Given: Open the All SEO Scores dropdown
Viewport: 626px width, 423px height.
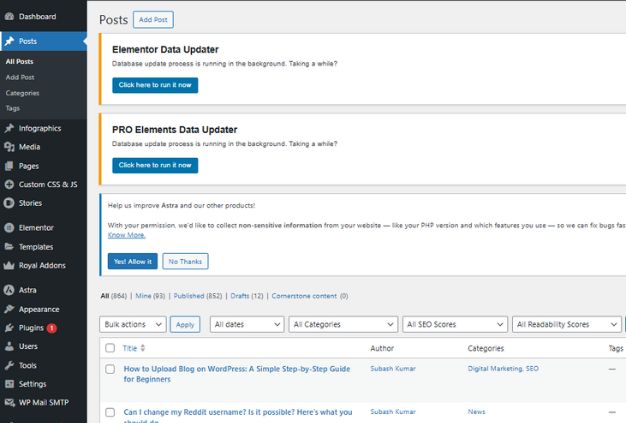Looking at the screenshot, I should pos(455,324).
